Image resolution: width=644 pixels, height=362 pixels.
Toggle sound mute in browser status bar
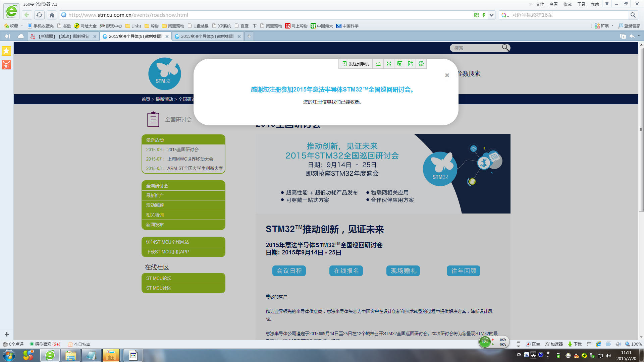click(618, 344)
